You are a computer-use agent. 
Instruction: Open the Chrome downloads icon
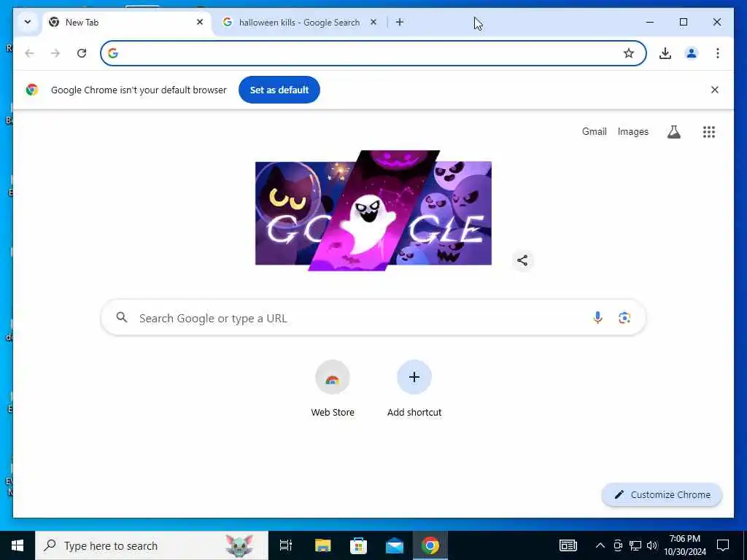click(665, 53)
